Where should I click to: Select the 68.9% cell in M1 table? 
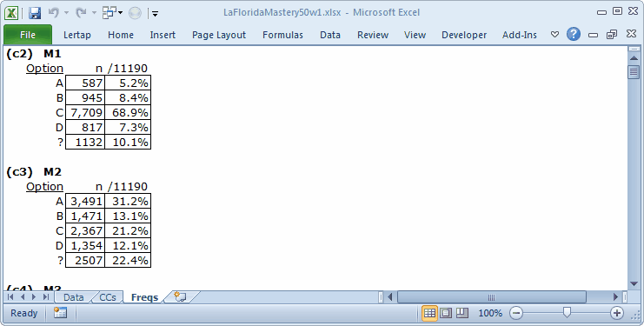[x=128, y=112]
